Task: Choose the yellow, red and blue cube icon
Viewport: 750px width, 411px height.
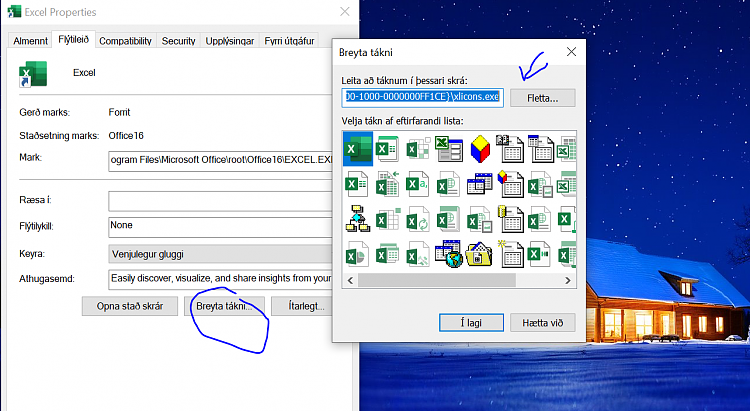Action: (480, 148)
